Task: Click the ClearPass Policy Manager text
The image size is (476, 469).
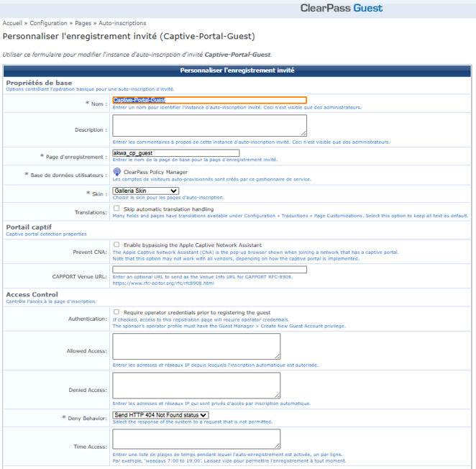Action: pyautogui.click(x=155, y=172)
